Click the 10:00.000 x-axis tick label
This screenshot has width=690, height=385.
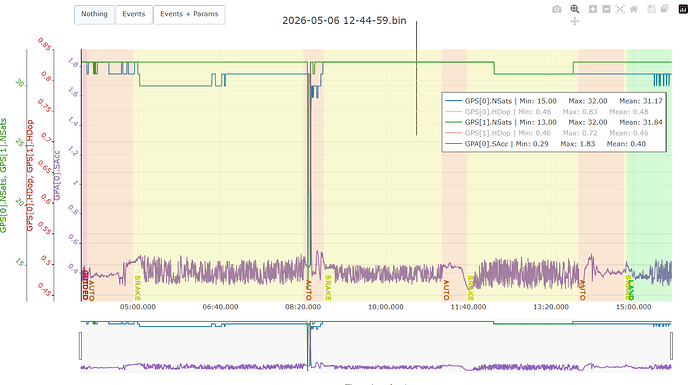click(385, 307)
